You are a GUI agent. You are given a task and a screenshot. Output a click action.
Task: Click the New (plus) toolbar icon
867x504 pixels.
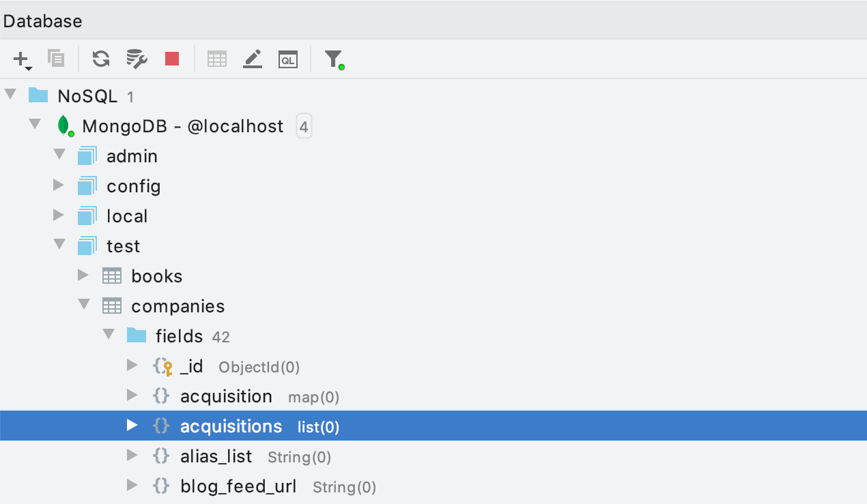click(22, 59)
